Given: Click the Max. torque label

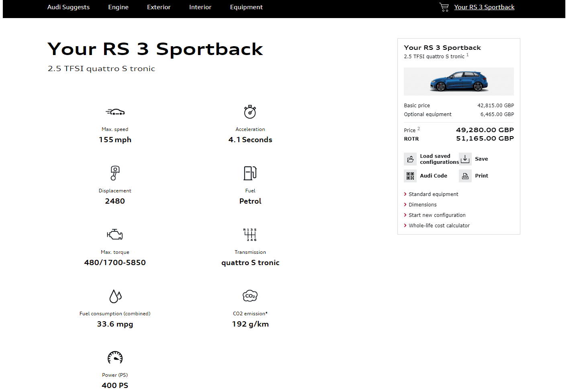Looking at the screenshot, I should [x=115, y=252].
